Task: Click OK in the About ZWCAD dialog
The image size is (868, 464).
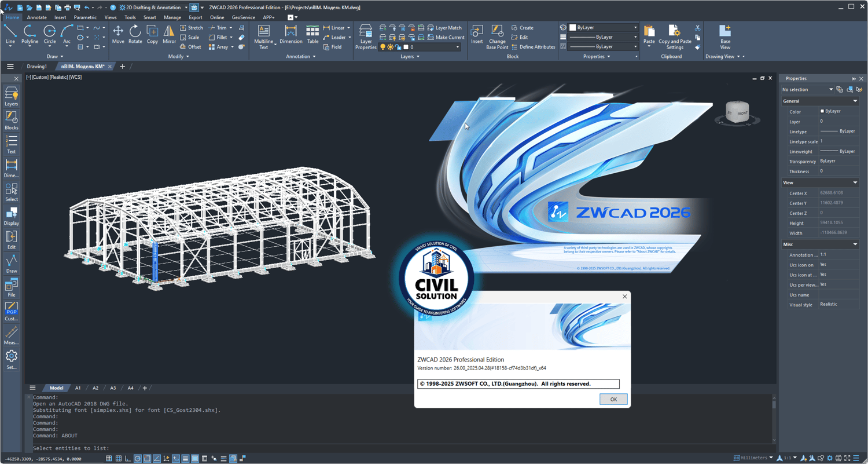Action: pos(613,399)
